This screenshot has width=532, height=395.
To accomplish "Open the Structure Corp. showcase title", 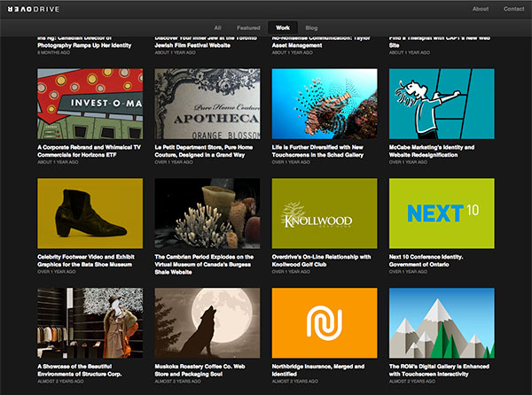I will pyautogui.click(x=80, y=370).
